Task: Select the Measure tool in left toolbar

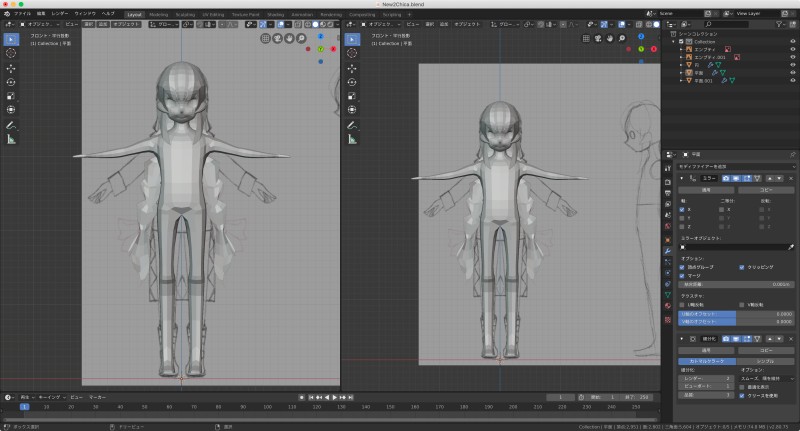Action: click(11, 139)
